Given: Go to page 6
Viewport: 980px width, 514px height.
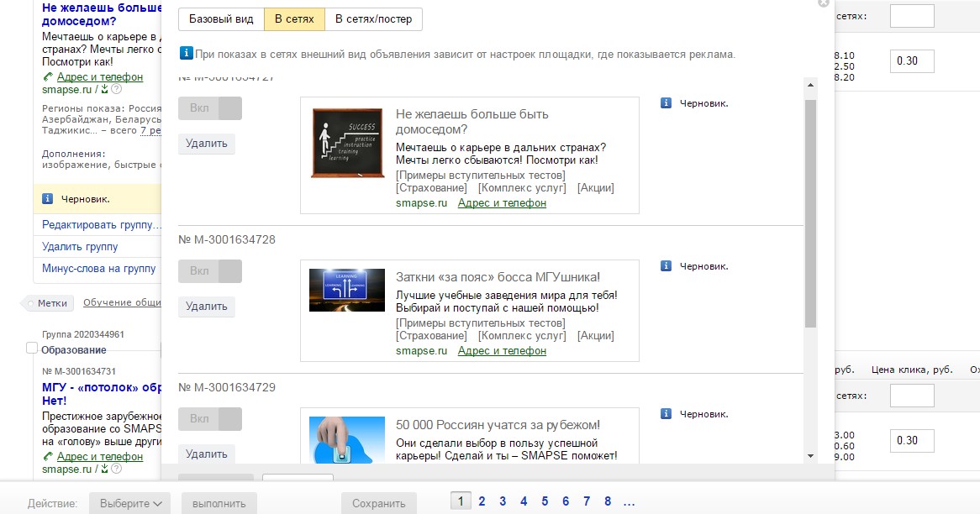Looking at the screenshot, I should point(566,501).
